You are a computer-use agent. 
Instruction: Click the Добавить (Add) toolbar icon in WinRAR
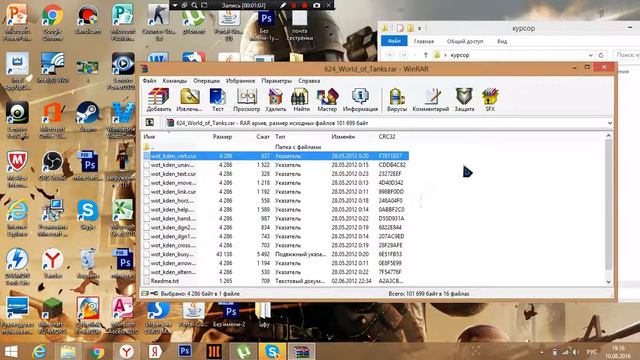coord(159,100)
